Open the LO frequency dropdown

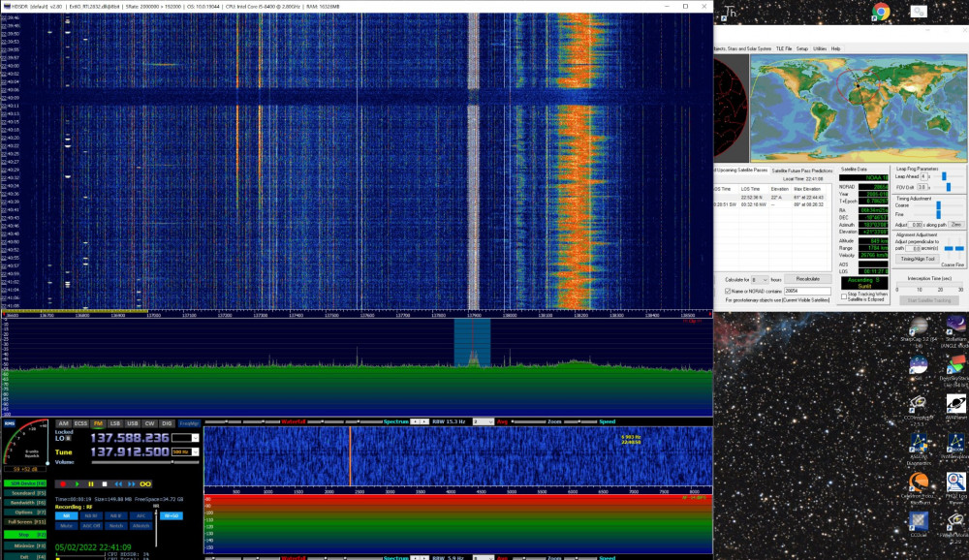click(x=196, y=438)
